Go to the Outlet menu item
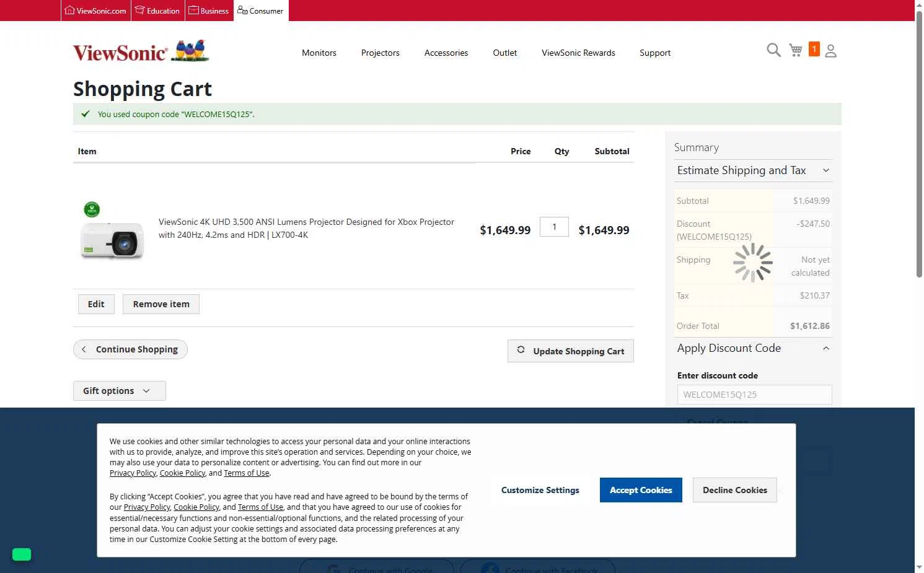 505,53
